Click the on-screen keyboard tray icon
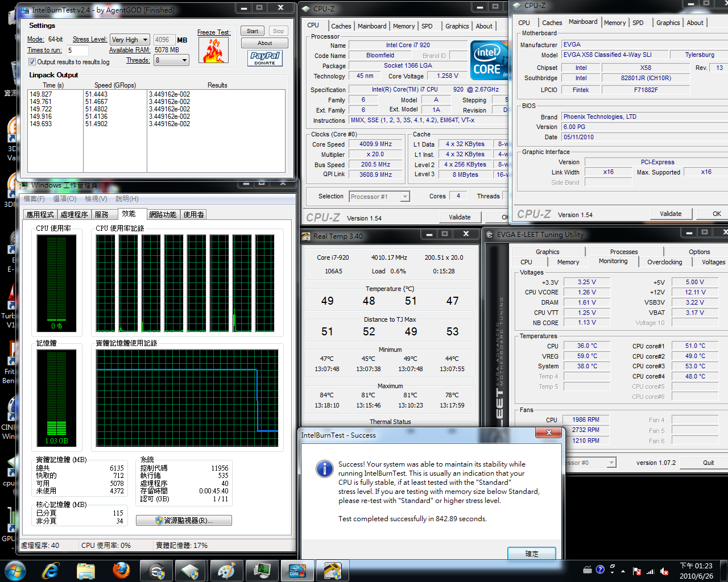This screenshot has width=728, height=582. pos(587,569)
